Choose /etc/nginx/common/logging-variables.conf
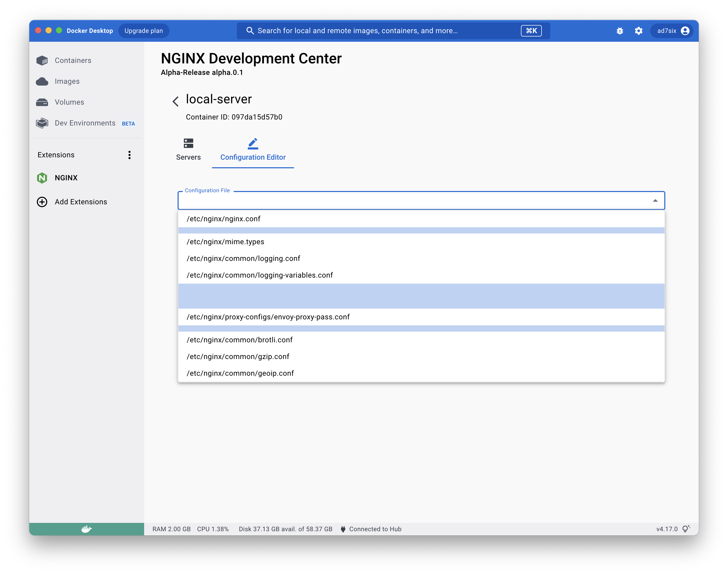Screen dimensions: 728x574 coord(421,275)
